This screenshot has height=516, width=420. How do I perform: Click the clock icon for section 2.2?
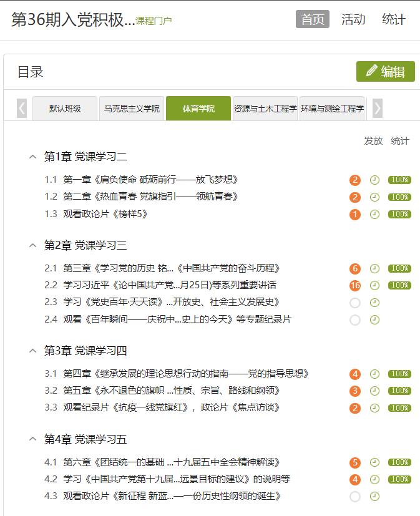pyautogui.click(x=374, y=286)
